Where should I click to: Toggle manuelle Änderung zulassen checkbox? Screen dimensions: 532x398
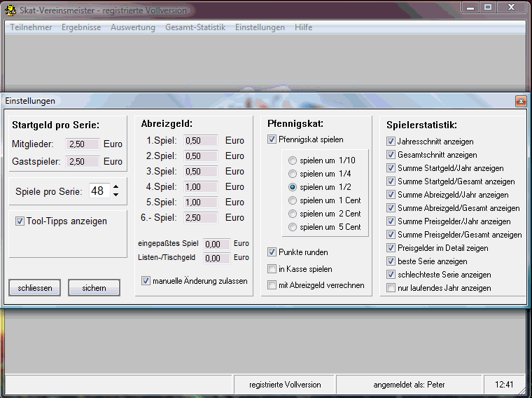146,281
